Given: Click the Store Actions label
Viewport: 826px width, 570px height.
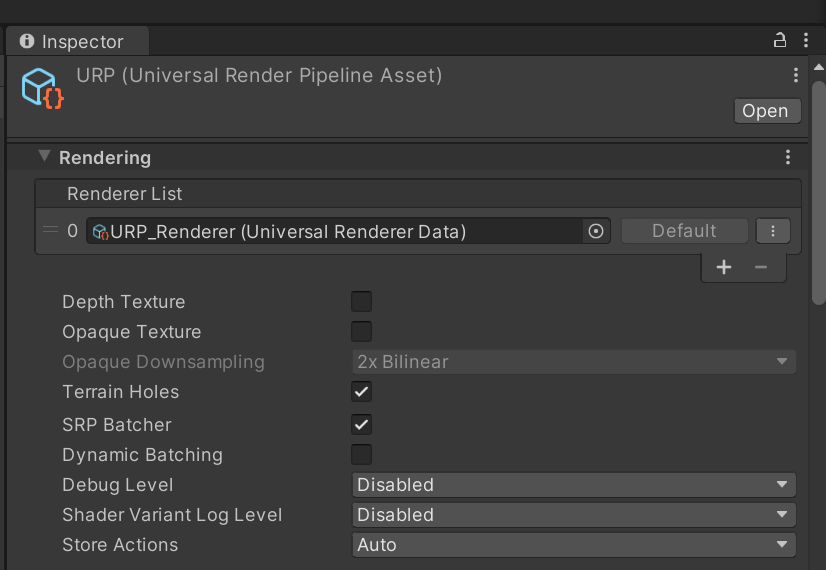Looking at the screenshot, I should 120,545.
